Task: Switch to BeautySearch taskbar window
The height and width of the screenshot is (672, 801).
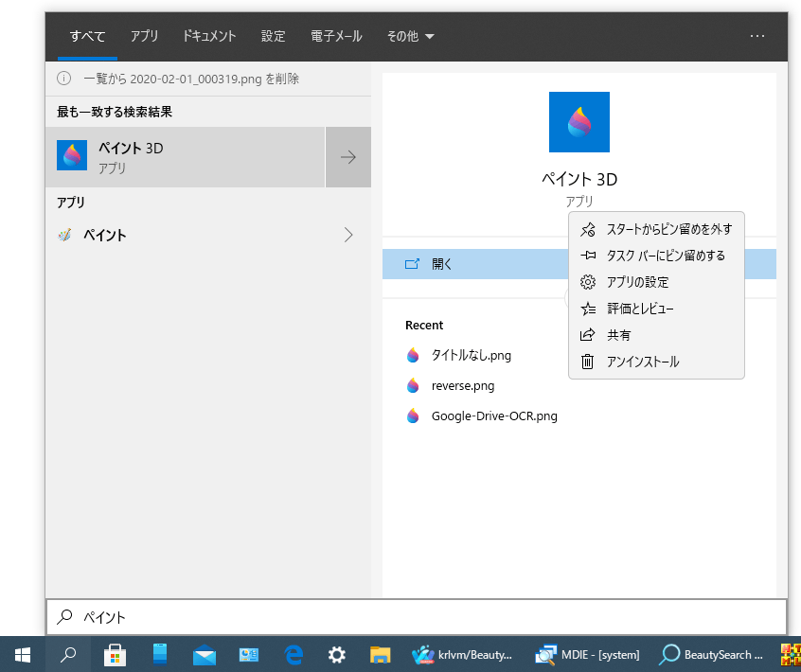Action: coord(711,654)
